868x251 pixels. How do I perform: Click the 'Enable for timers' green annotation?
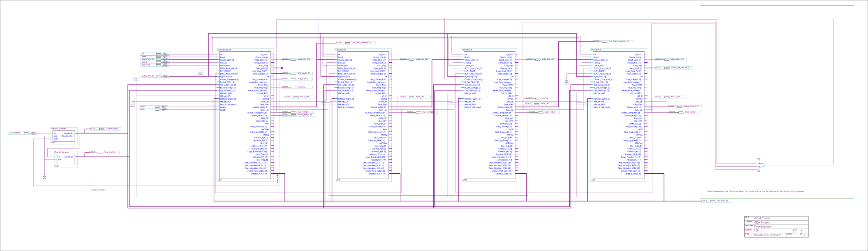[x=99, y=190]
